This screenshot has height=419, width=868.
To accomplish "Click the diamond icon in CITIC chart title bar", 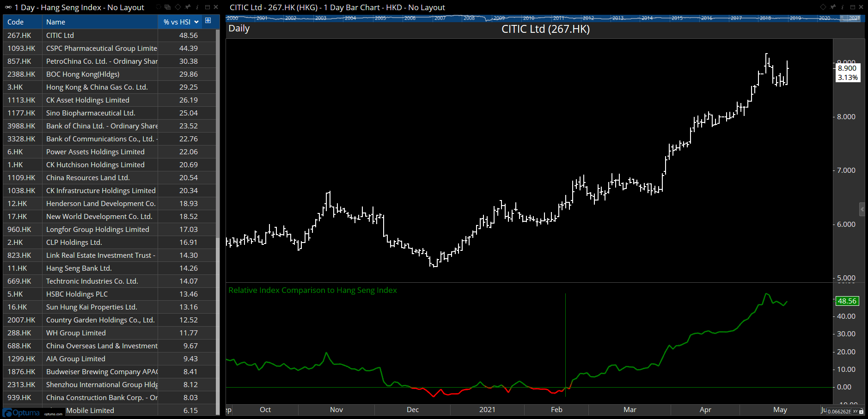I will [x=823, y=7].
